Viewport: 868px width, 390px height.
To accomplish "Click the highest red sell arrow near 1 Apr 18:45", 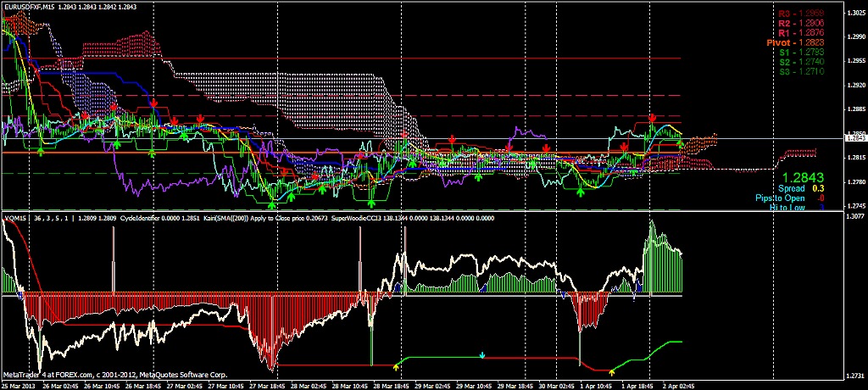I will [x=653, y=118].
